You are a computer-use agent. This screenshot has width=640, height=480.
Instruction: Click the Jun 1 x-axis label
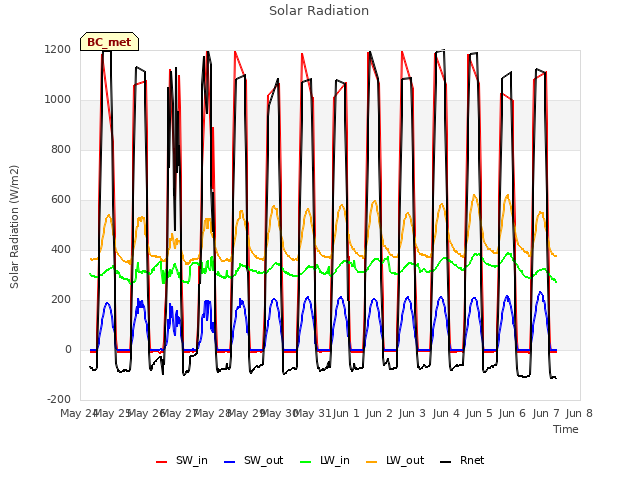346,413
